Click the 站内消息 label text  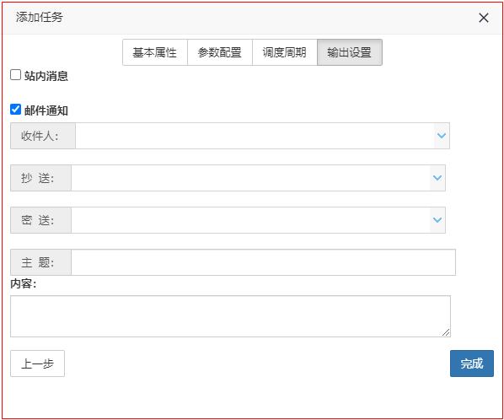[46, 76]
